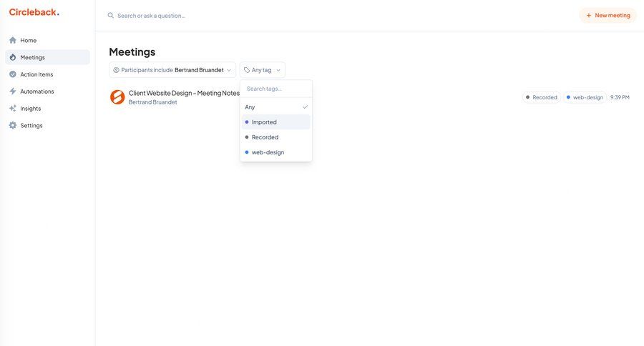Click the blue web-design tag badge

pyautogui.click(x=585, y=97)
